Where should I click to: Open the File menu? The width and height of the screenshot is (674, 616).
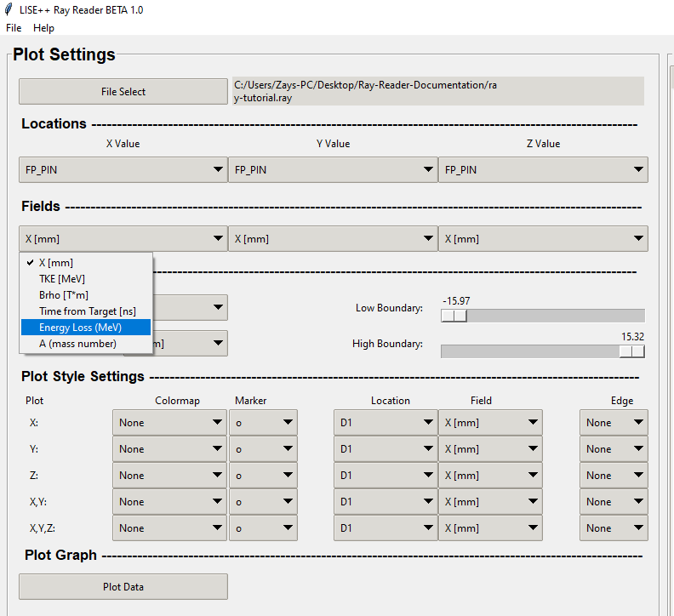[14, 28]
